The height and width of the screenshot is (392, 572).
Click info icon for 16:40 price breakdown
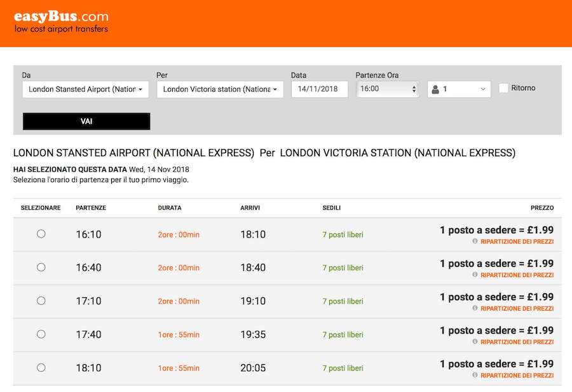[475, 274]
